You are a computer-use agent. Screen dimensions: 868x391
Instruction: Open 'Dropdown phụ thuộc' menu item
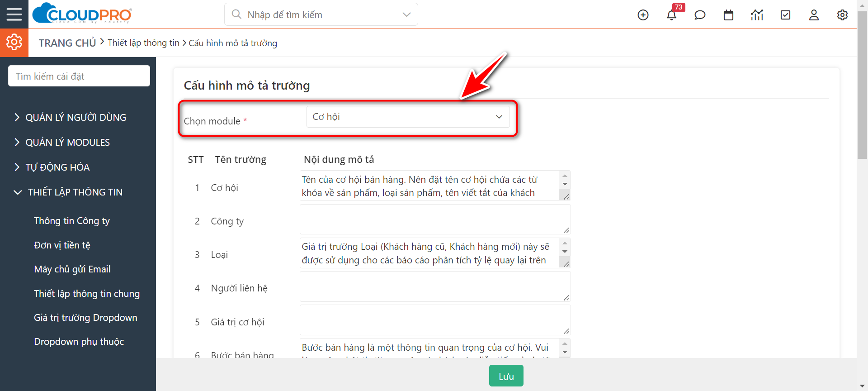tap(79, 341)
